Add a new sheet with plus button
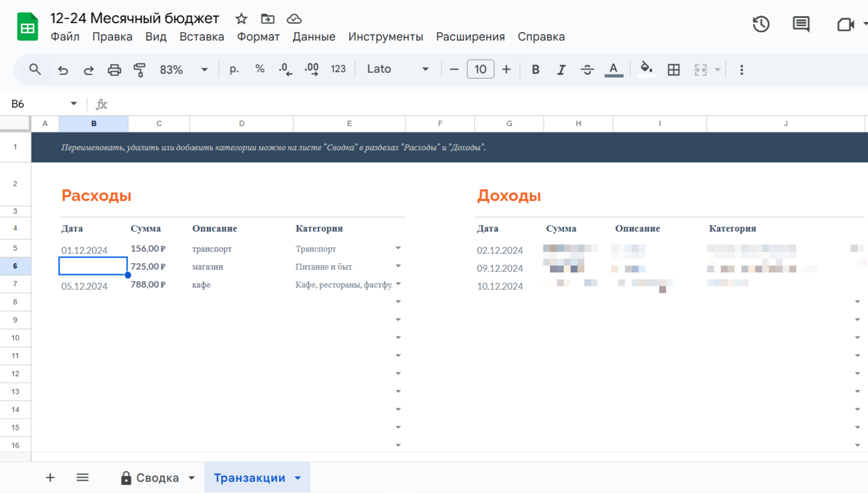868x493 pixels. (50, 478)
